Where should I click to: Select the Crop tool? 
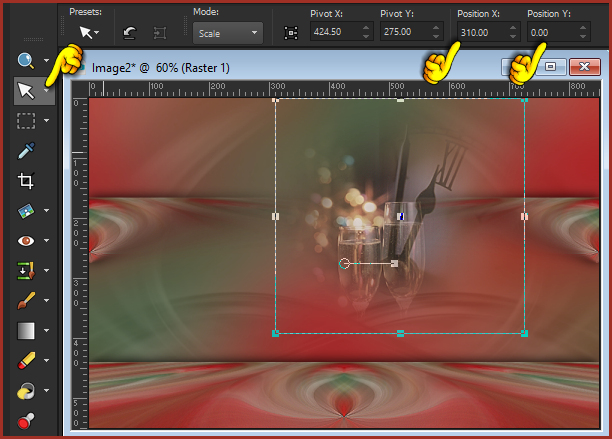[x=26, y=181]
